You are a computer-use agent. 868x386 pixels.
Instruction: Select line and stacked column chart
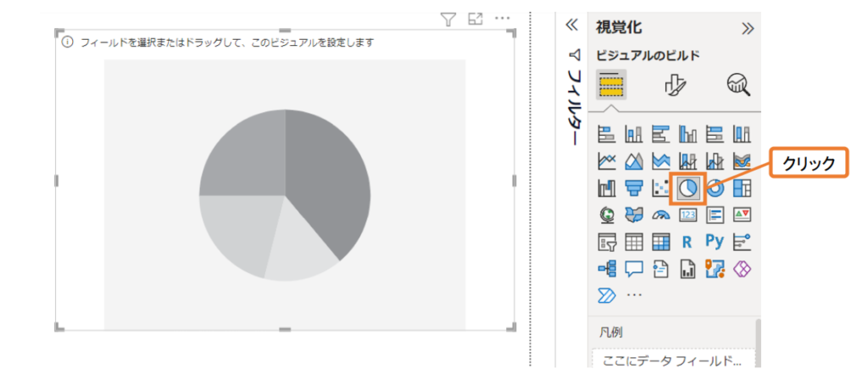click(688, 161)
